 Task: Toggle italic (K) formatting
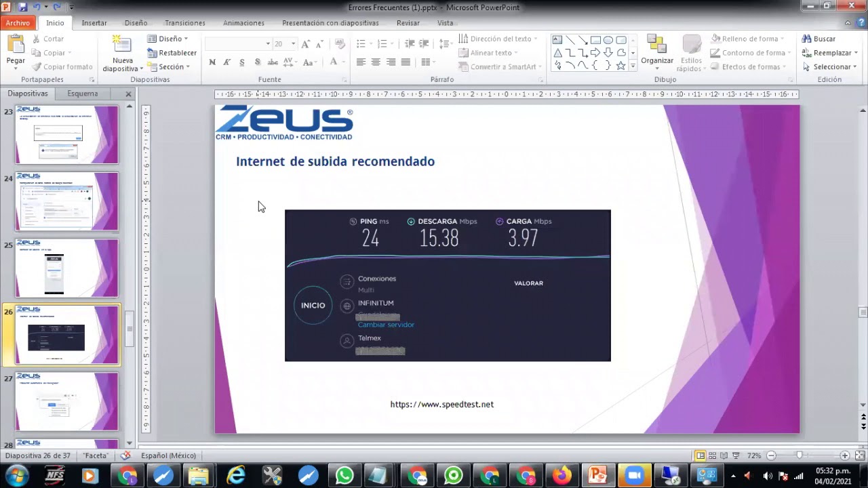[227, 62]
